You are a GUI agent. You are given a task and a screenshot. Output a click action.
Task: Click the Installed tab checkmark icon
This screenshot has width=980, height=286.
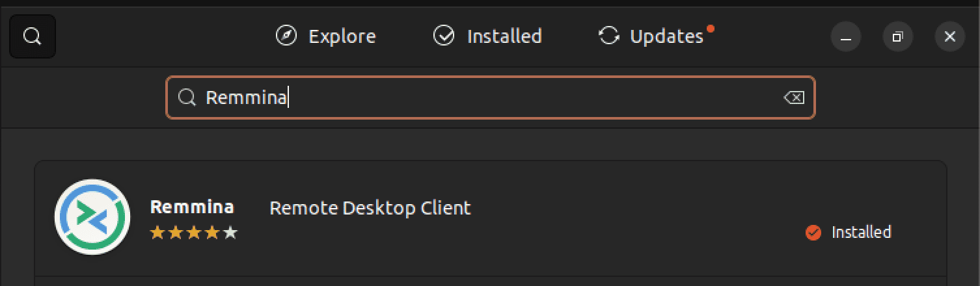point(444,36)
